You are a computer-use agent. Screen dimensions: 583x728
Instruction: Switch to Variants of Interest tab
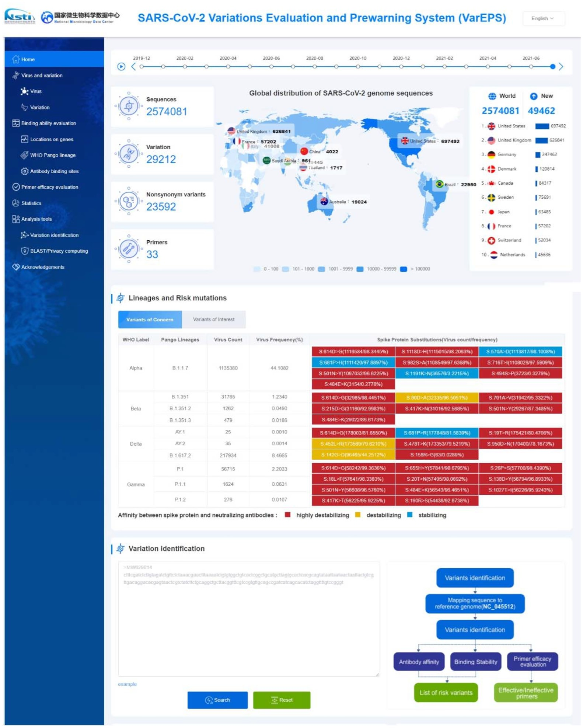tap(214, 320)
